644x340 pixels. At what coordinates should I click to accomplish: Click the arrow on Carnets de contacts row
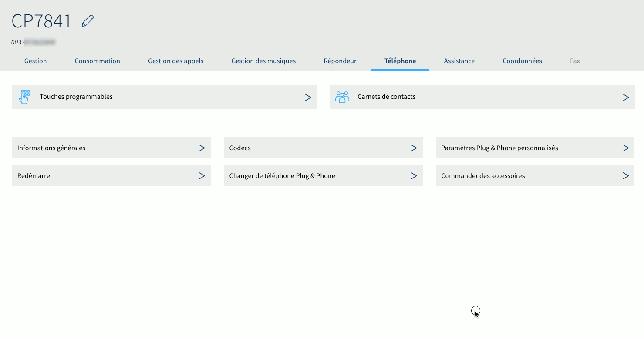click(626, 97)
